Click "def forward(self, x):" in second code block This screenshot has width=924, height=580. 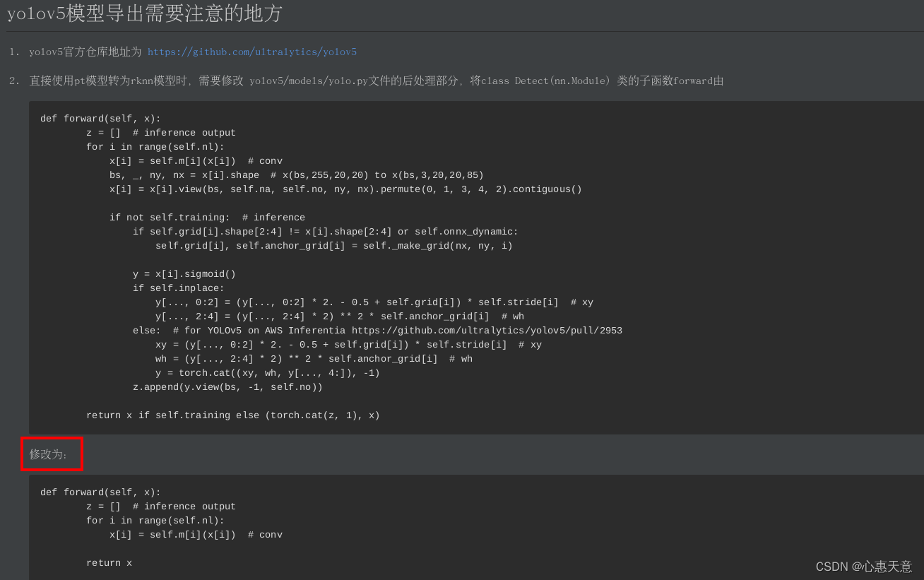100,492
